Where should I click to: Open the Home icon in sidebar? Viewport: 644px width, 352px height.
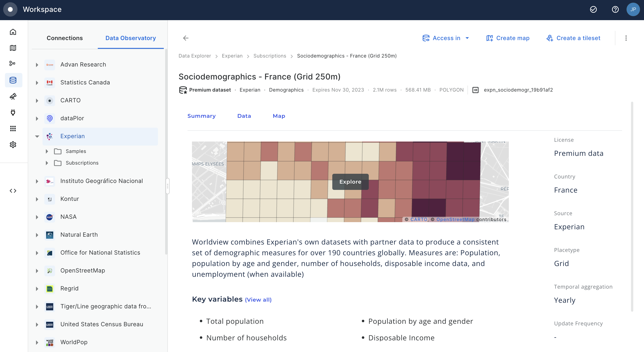(x=13, y=32)
